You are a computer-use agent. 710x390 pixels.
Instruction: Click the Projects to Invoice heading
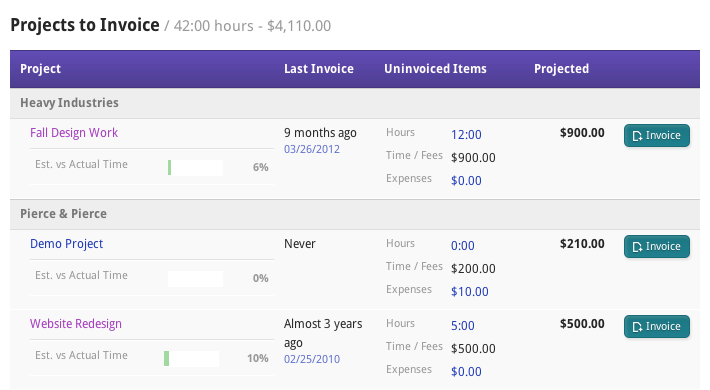pos(85,25)
